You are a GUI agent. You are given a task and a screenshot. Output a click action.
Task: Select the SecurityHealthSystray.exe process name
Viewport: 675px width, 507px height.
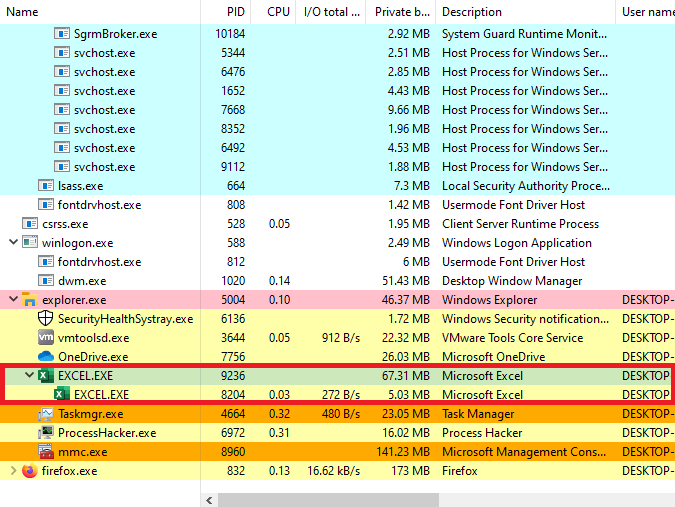click(x=126, y=318)
